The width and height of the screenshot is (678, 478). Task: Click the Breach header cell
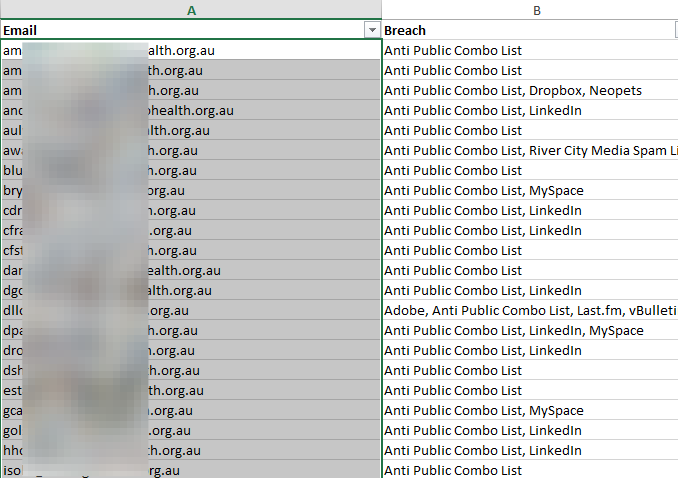point(530,30)
